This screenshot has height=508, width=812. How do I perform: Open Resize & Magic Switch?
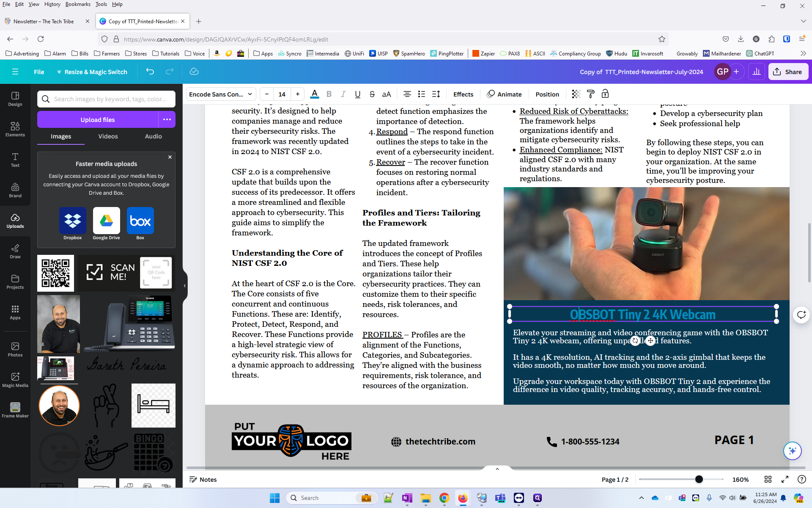point(92,72)
